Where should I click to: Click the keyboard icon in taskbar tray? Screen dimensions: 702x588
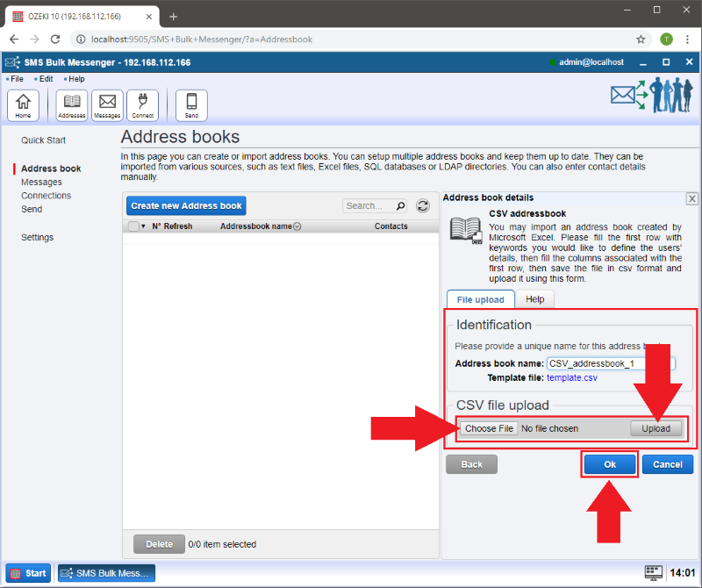[653, 572]
